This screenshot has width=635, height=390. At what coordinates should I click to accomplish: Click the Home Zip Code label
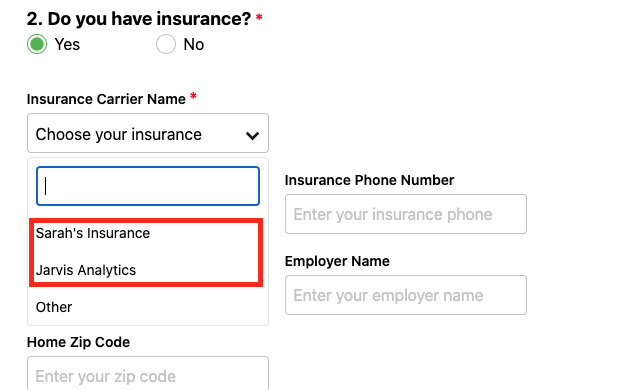coord(78,342)
